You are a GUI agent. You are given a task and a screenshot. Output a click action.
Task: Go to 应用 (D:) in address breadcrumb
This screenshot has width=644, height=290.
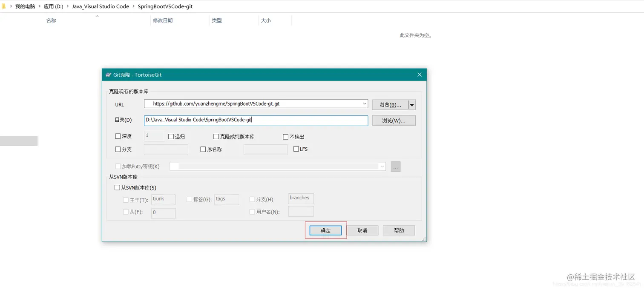tap(54, 6)
